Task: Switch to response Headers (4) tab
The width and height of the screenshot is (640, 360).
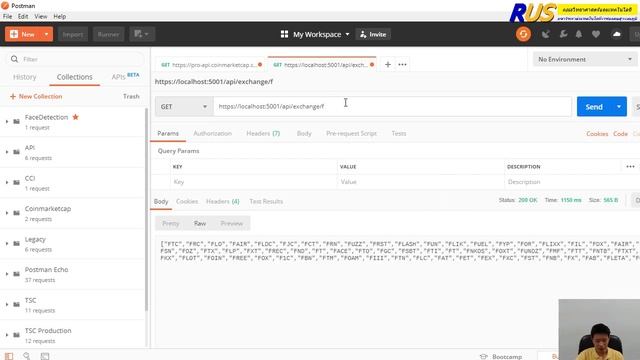Action: point(222,201)
